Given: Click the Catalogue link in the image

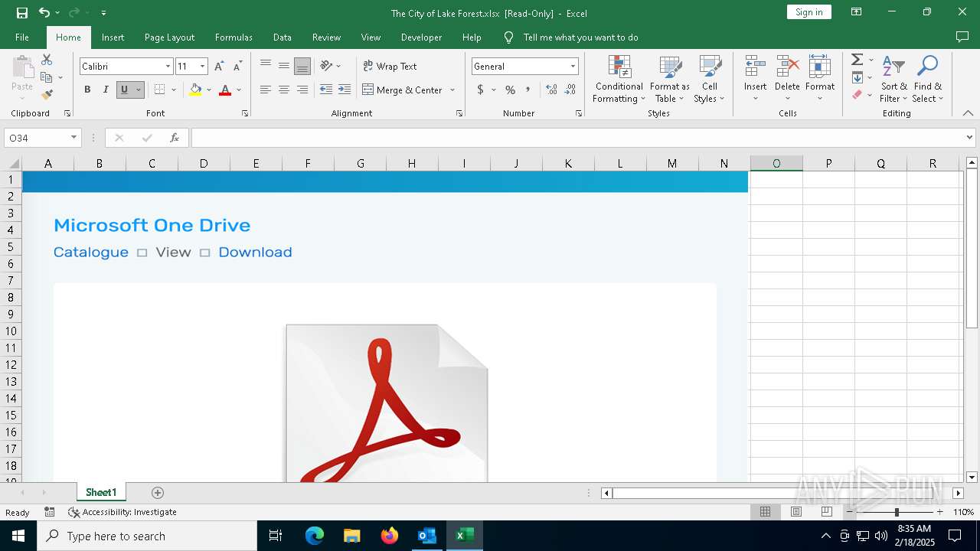Looking at the screenshot, I should pyautogui.click(x=91, y=252).
